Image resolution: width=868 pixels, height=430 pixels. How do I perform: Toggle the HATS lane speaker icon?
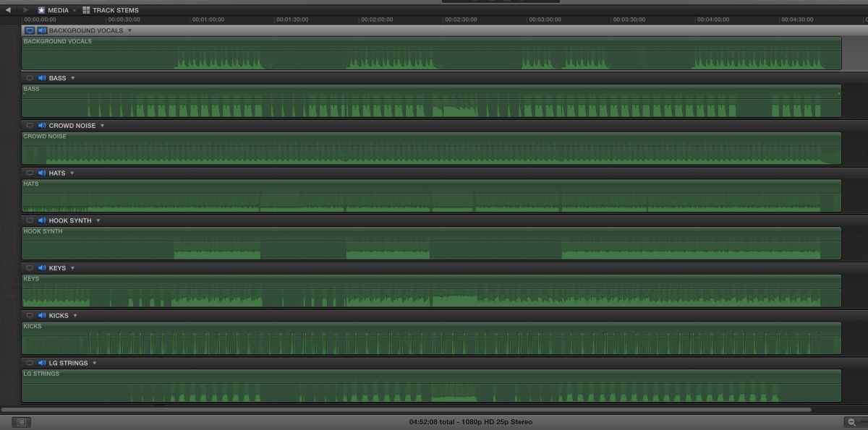tap(42, 173)
